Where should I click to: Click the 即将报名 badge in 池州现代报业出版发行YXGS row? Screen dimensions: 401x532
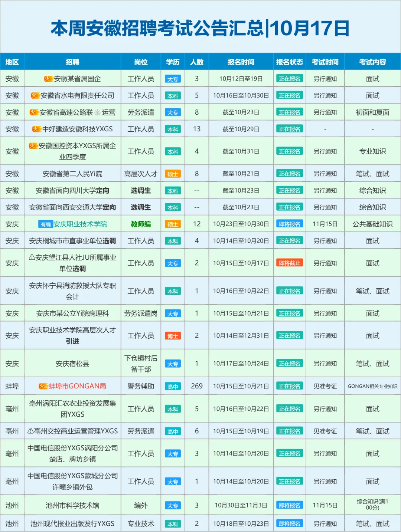point(290,524)
